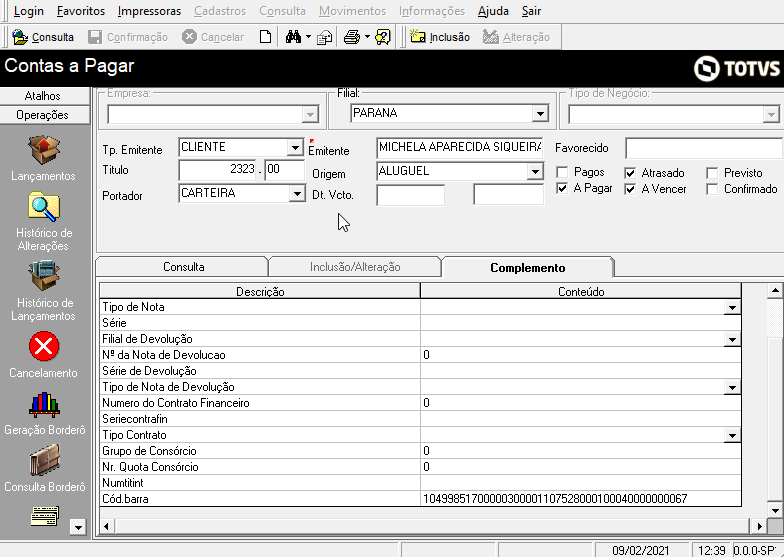Uncheck the A Vencer checkbox
The height and width of the screenshot is (557, 784).
[x=630, y=189]
